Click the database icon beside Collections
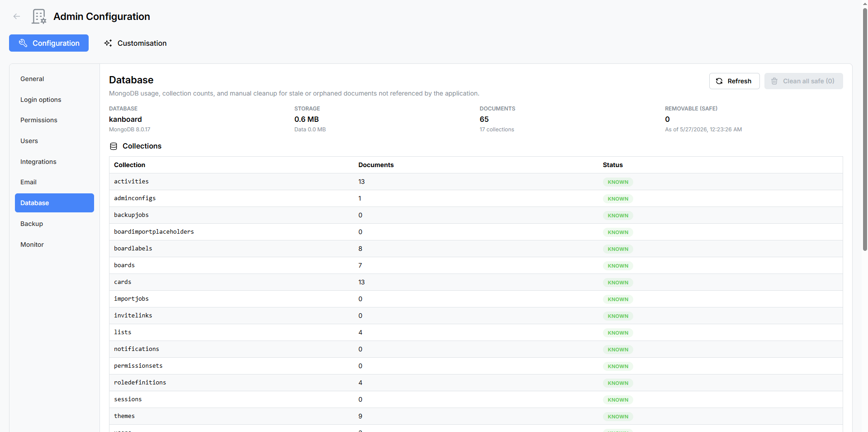The height and width of the screenshot is (432, 868). click(x=114, y=146)
